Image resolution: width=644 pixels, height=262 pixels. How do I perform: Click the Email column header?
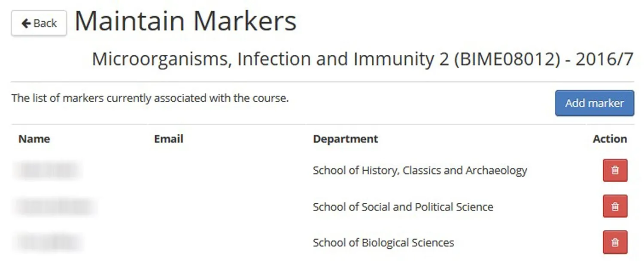[x=169, y=139]
